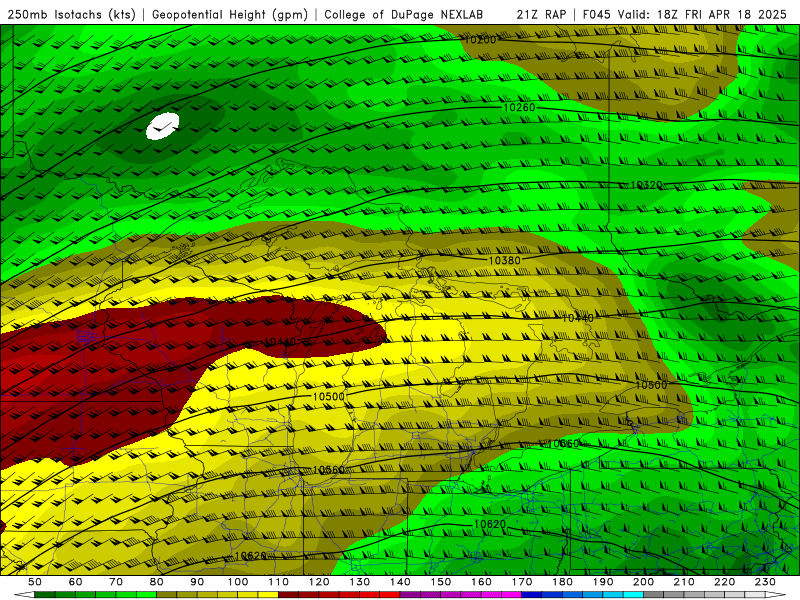This screenshot has width=800, height=600.
Task: Click the 10440 label inside the dark red jet core
Action: (280, 342)
